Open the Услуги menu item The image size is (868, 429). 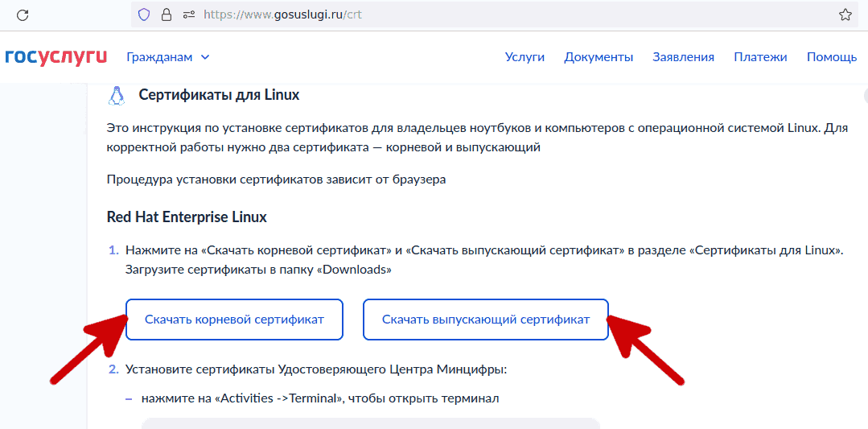coord(525,57)
